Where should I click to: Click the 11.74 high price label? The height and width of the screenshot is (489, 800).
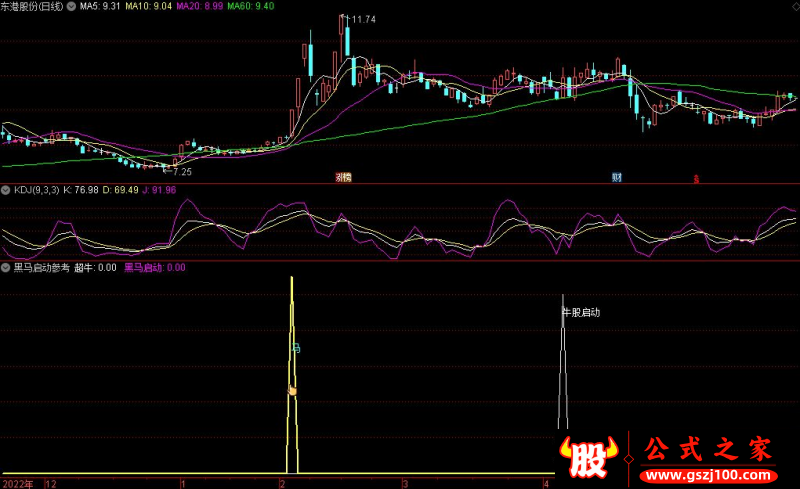361,20
